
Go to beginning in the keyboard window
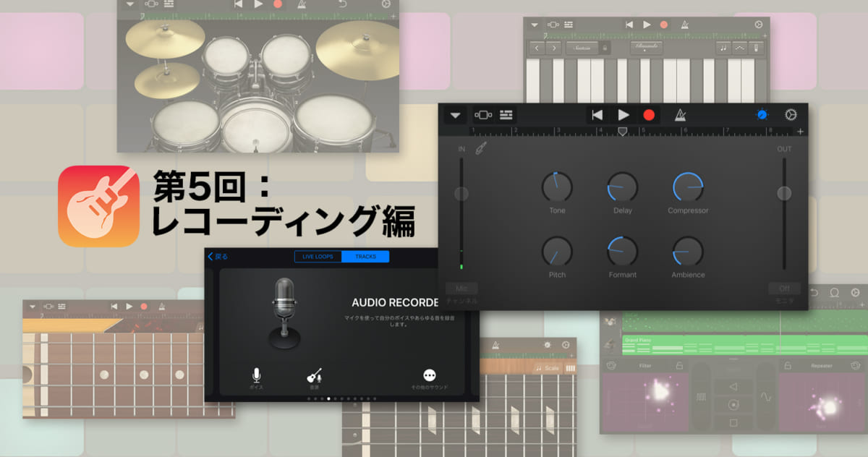point(629,25)
